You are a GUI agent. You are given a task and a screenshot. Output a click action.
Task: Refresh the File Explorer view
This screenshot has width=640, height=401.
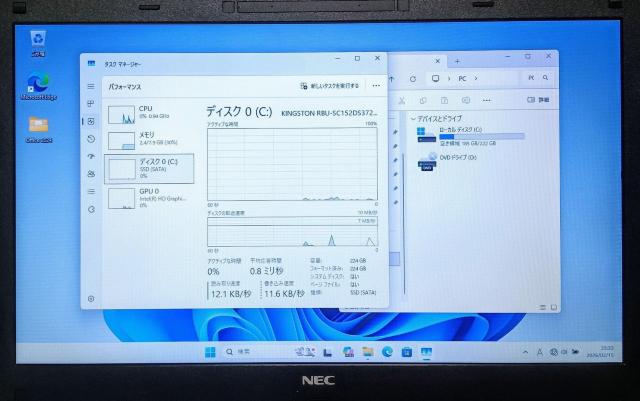[x=413, y=79]
